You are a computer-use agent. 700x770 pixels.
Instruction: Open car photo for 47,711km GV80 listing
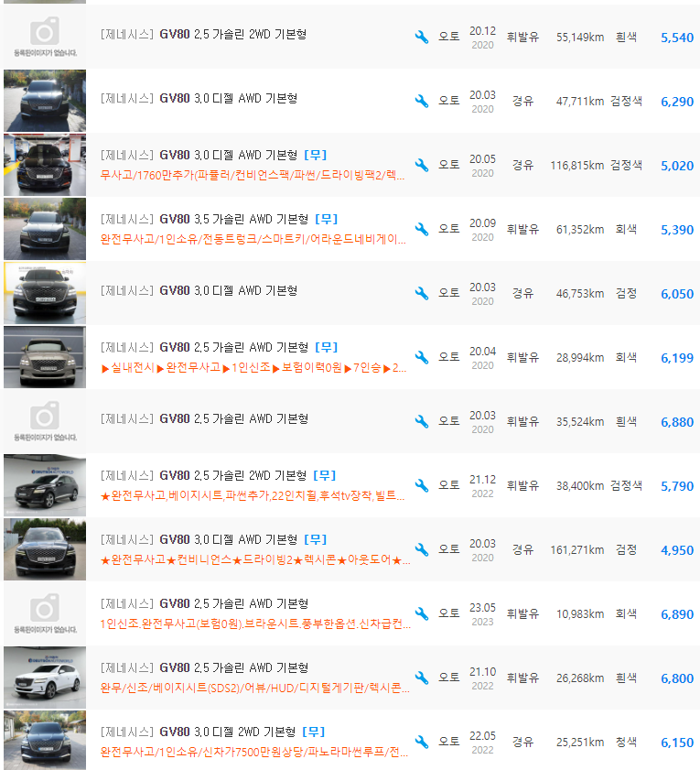45,101
